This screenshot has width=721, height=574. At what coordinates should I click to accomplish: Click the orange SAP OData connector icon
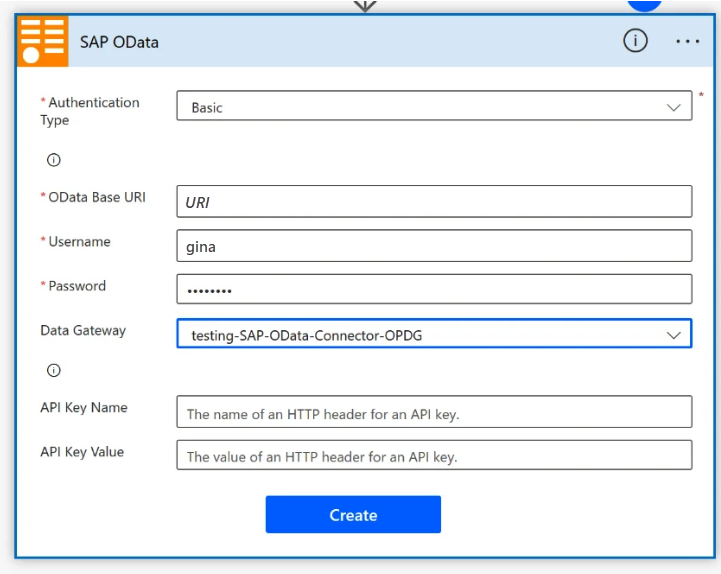(x=43, y=41)
